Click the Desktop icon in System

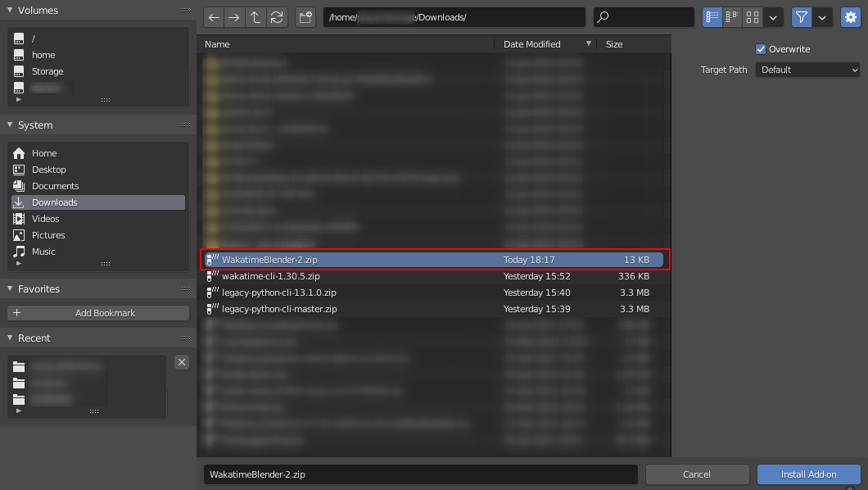coord(19,170)
